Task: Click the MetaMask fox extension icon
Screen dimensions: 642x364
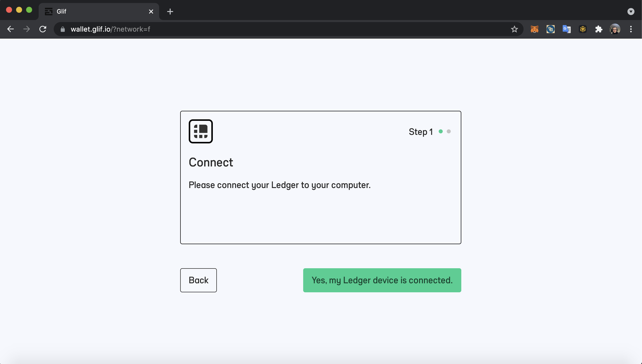Action: click(534, 29)
